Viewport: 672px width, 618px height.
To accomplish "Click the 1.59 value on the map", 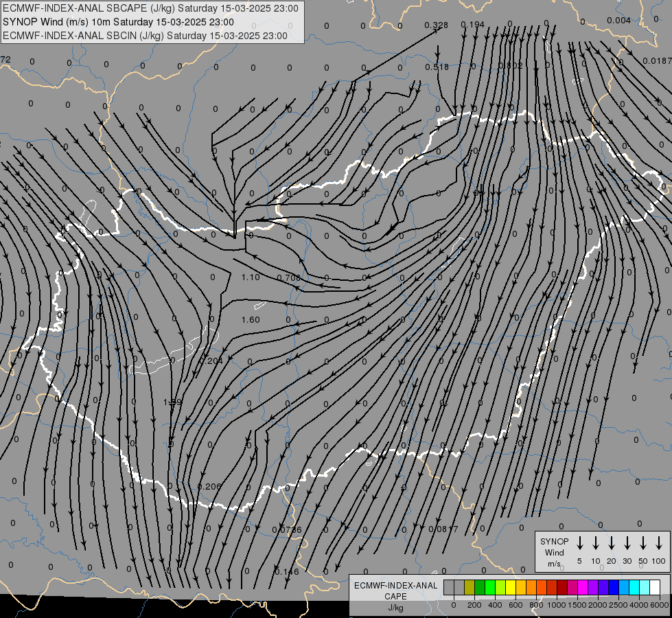I will coord(173,402).
